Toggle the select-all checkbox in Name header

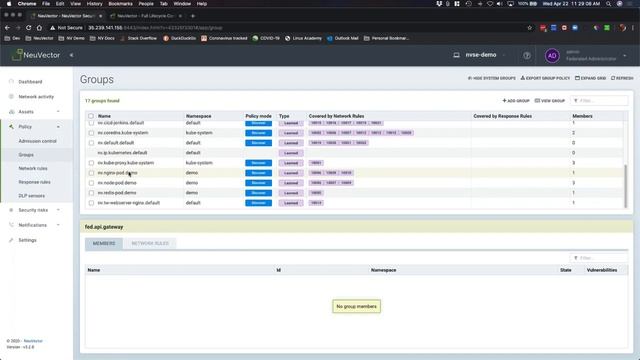pyautogui.click(x=91, y=116)
